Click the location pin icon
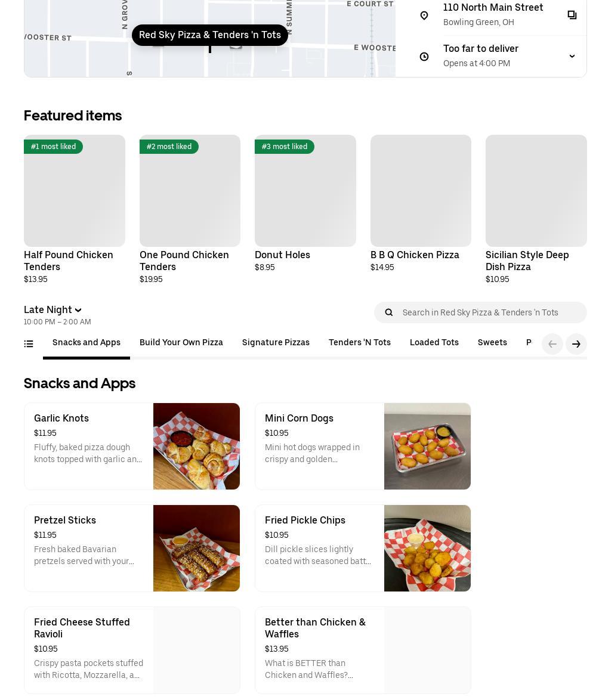Image resolution: width=599 pixels, height=700 pixels. pyautogui.click(x=424, y=15)
